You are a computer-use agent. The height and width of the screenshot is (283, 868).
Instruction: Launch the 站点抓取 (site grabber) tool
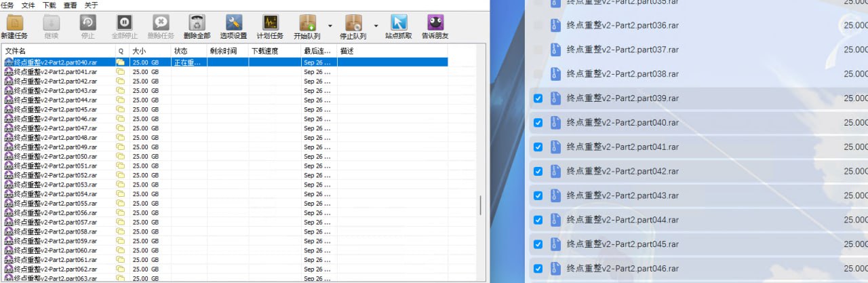pos(399,23)
